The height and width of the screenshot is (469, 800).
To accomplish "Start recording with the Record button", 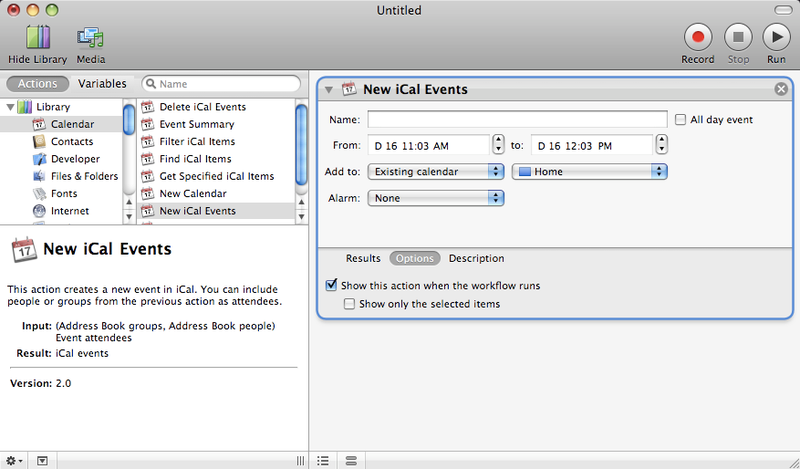I will pos(697,37).
